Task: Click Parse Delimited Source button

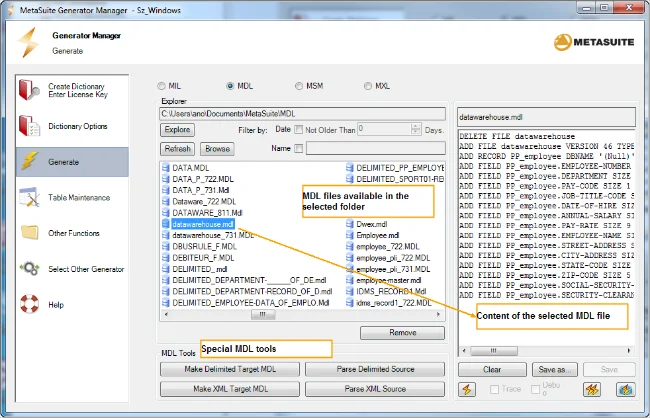Action: point(375,369)
